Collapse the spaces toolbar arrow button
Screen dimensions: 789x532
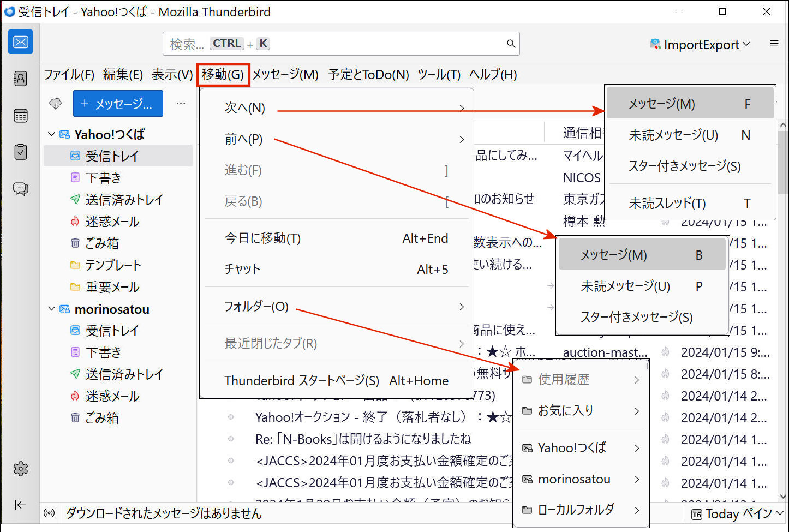[20, 505]
